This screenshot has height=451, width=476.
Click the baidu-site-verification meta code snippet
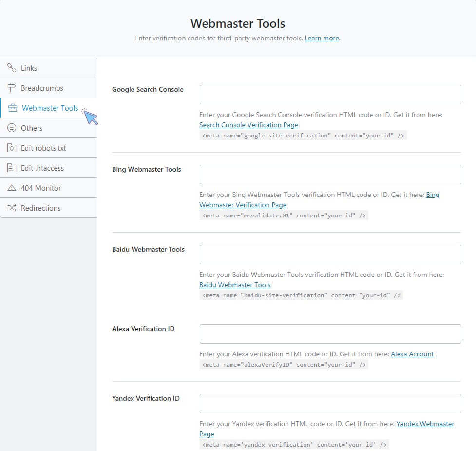tap(301, 295)
